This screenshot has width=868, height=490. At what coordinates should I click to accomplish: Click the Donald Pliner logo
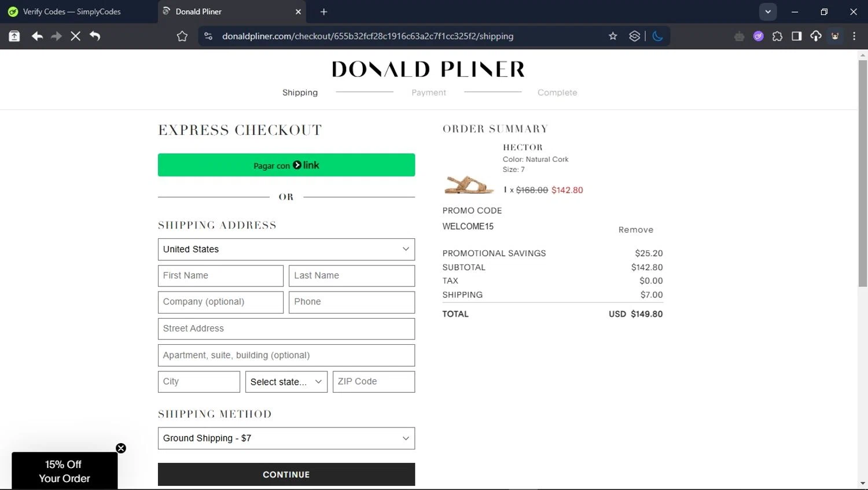tap(428, 69)
